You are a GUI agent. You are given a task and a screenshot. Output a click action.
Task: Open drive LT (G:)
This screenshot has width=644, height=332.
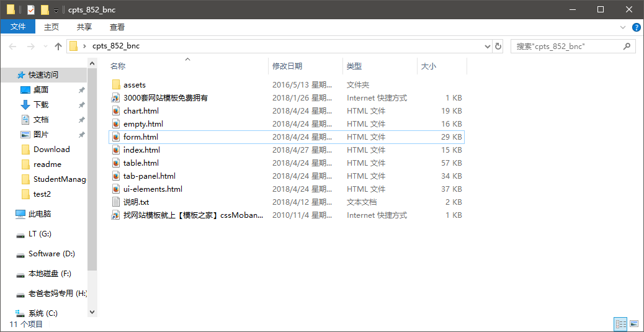[x=40, y=234]
